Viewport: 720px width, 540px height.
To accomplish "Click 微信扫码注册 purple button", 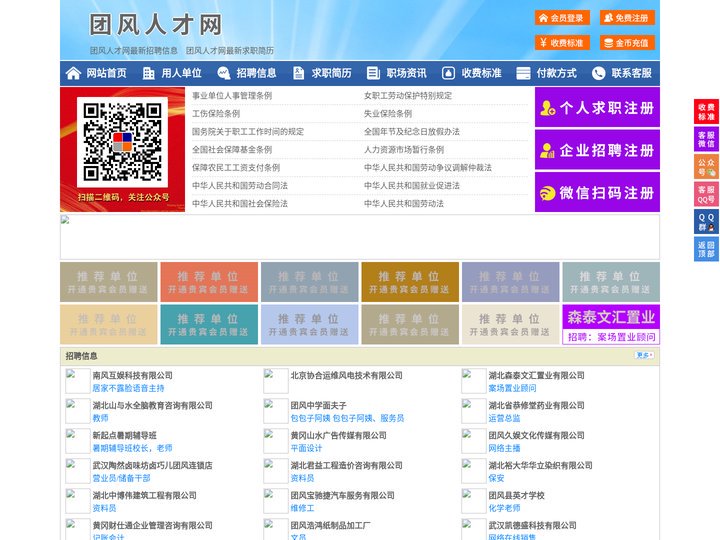I will click(x=597, y=192).
